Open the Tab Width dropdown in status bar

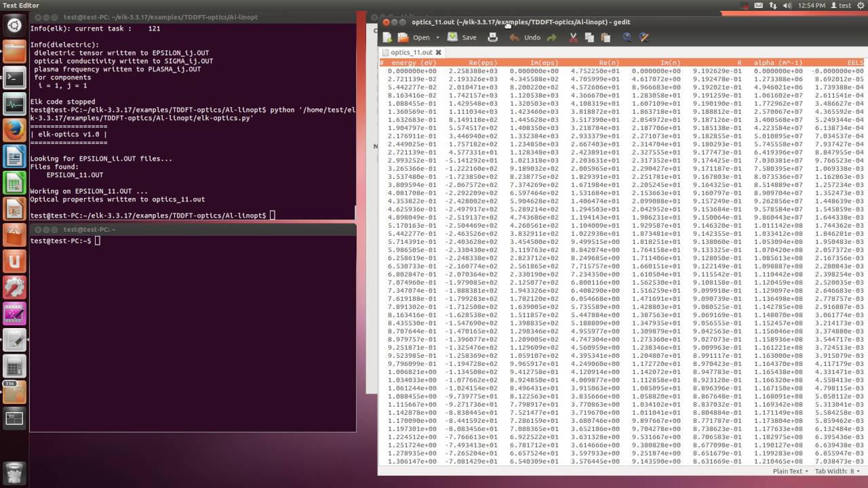coord(837,471)
